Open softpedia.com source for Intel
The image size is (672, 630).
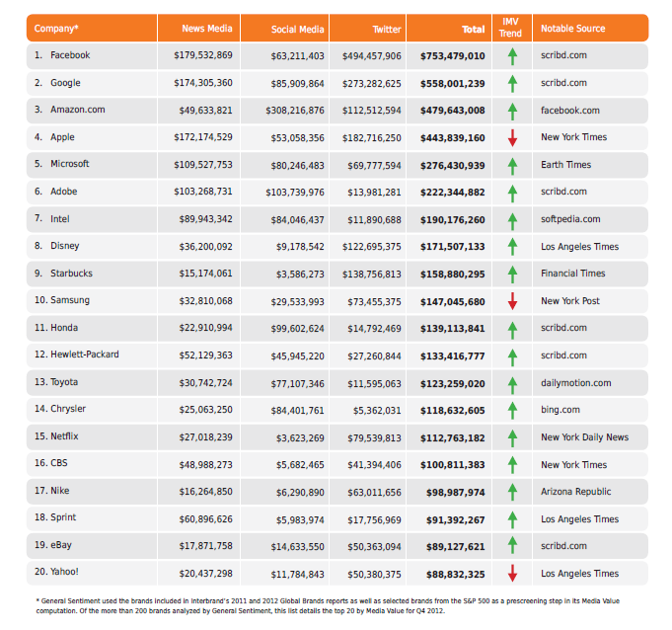(570, 219)
